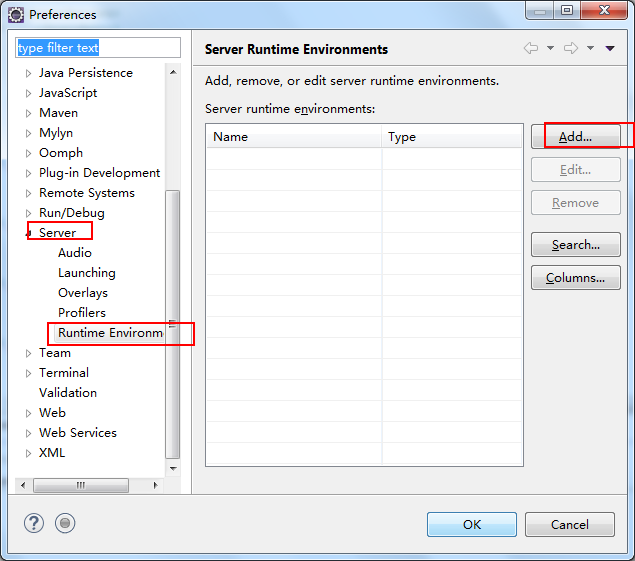Viewport: 635px width, 561px height.
Task: Select Maven preferences
Action: [x=58, y=113]
